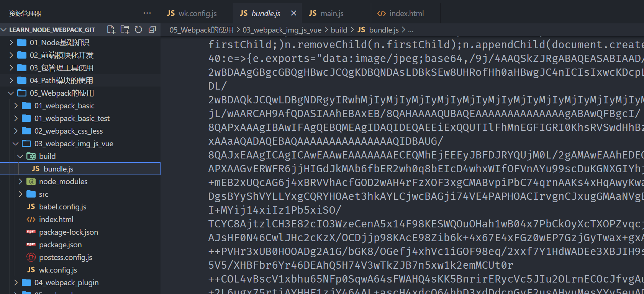Open the explorer more actions ellipsis
This screenshot has width=644, height=294.
pyautogui.click(x=147, y=13)
